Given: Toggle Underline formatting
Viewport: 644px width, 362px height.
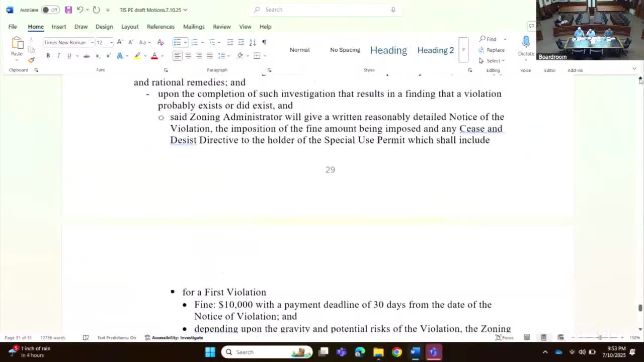Looking at the screenshot, I should click(x=69, y=56).
